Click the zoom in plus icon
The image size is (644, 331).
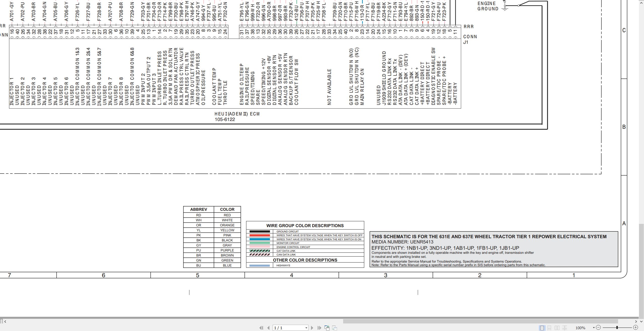pos(635,327)
